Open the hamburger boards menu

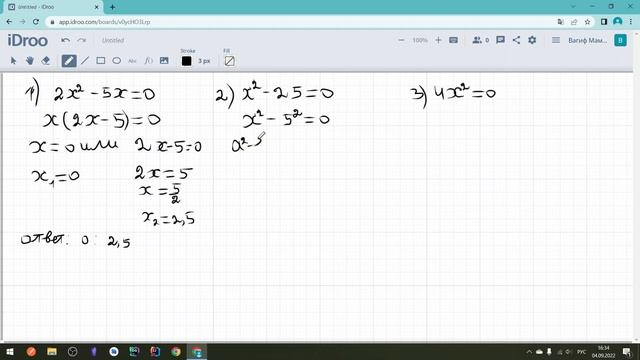coord(556,40)
